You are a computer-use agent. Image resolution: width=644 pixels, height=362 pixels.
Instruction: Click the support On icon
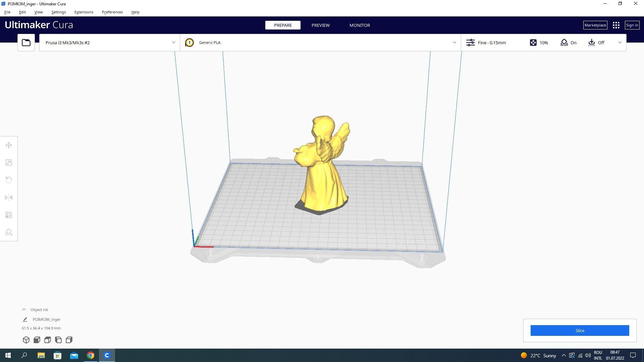click(x=564, y=43)
